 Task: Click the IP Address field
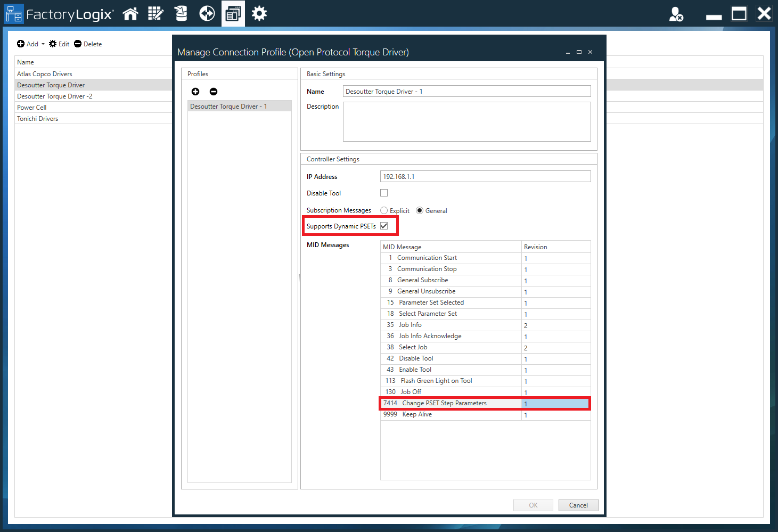[485, 176]
